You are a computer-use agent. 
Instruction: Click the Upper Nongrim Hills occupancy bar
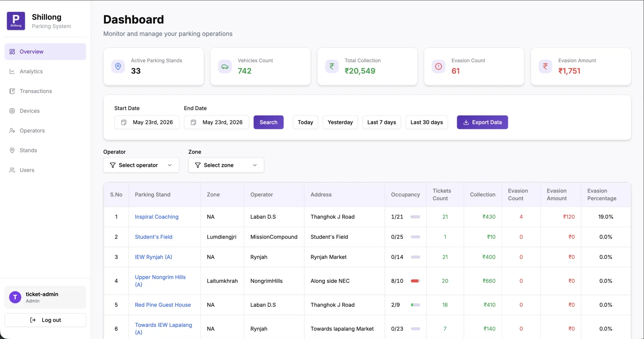[x=415, y=281]
